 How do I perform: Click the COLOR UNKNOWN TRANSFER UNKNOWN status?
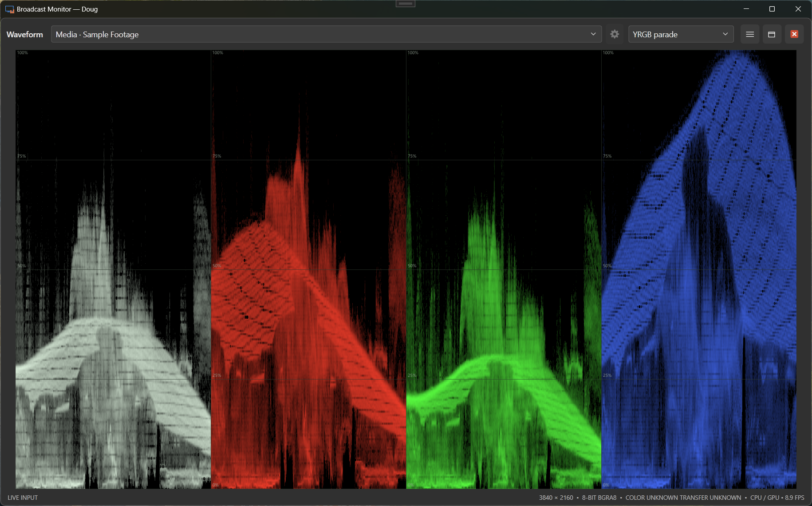click(683, 498)
